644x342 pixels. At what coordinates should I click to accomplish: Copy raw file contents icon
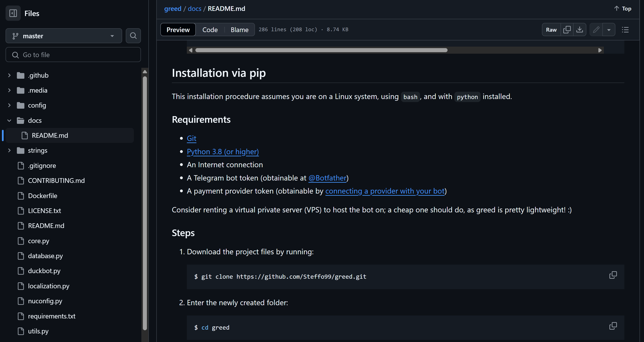(567, 30)
